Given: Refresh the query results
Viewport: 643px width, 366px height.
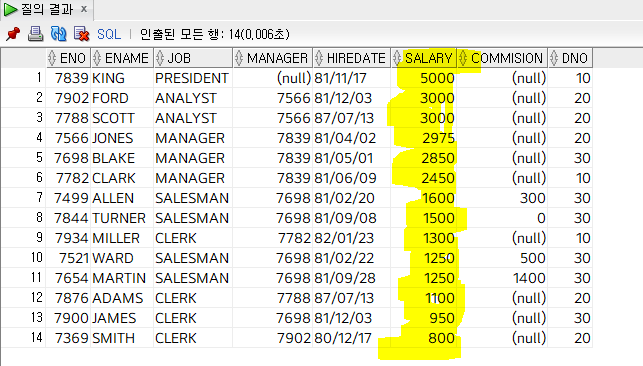Looking at the screenshot, I should 58,34.
